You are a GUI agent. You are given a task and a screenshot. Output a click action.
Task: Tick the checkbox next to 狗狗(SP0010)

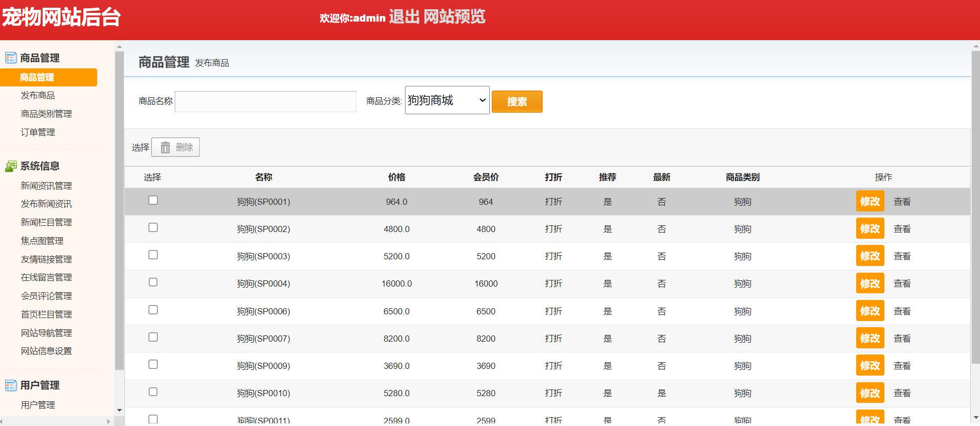(x=153, y=392)
